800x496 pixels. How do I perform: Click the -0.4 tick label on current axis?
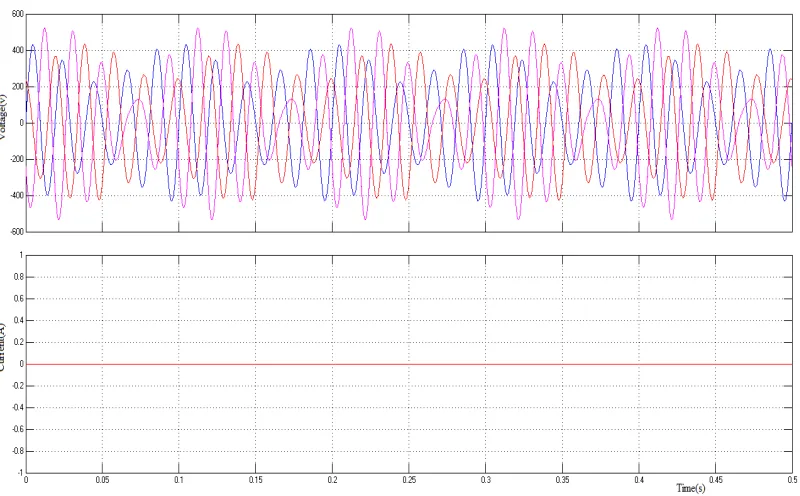tap(18, 408)
